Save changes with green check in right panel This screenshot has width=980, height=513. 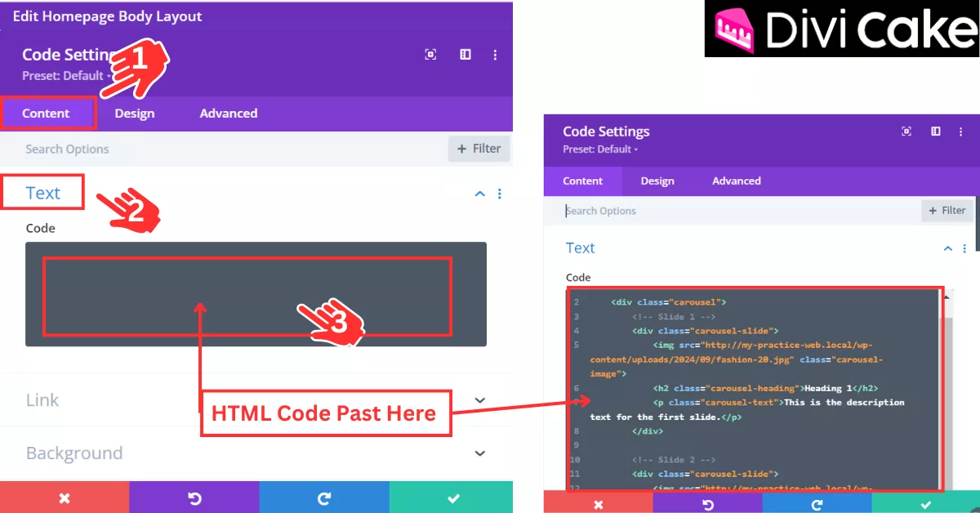pos(925,504)
